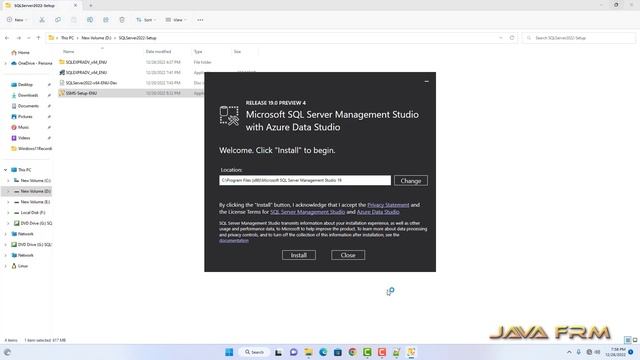Open the Privacy Statement link
640x360 pixels.
[388, 205]
